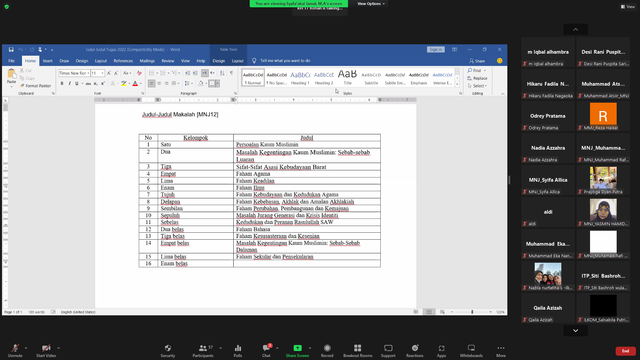Screen dimensions: 640x360
Task: Unmute the Zoom microphone
Action: (15, 350)
